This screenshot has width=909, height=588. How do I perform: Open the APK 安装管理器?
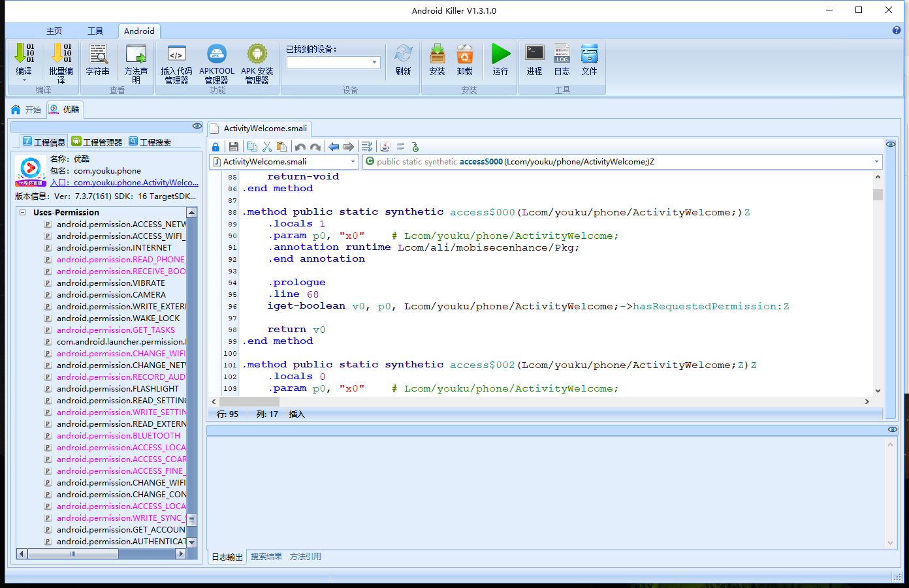[257, 54]
